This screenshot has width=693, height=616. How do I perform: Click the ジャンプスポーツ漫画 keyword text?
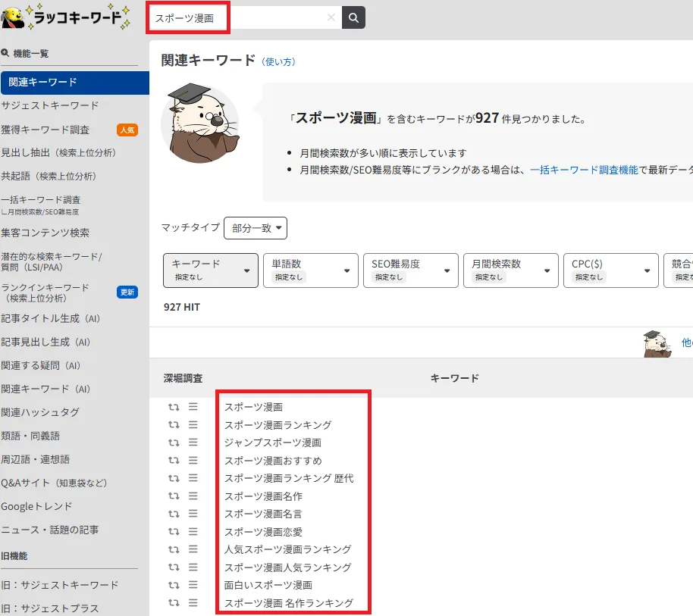coord(273,442)
